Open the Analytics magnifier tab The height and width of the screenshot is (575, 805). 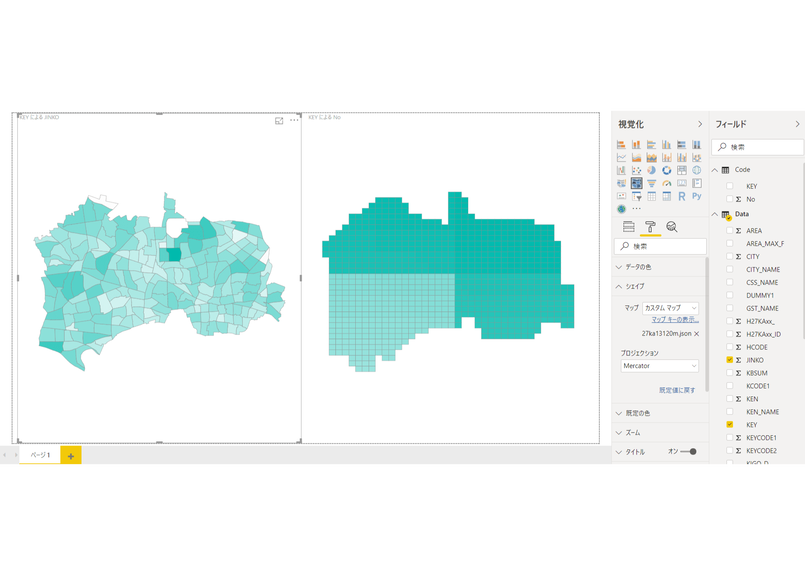[x=672, y=227]
